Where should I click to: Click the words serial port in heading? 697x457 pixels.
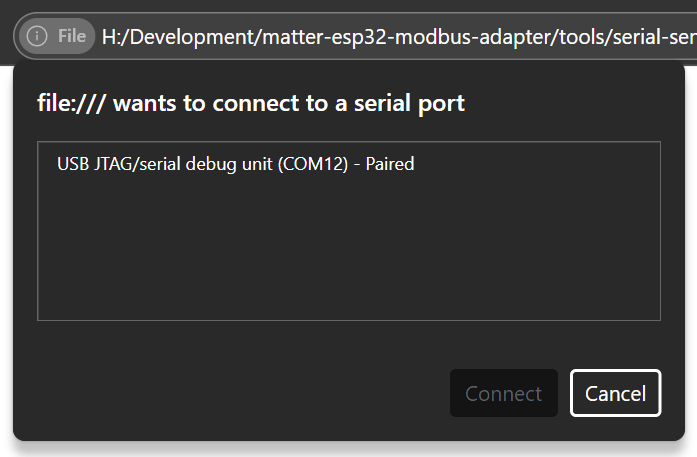click(410, 102)
